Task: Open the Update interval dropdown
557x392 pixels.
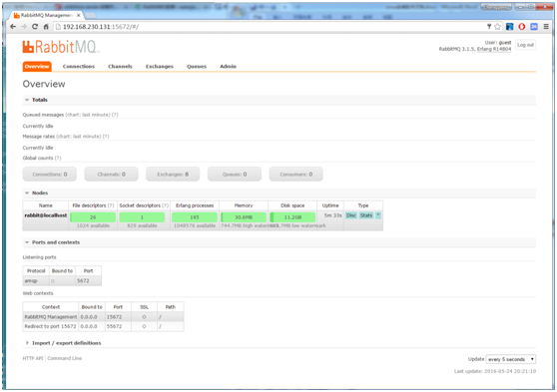Action: click(511, 359)
